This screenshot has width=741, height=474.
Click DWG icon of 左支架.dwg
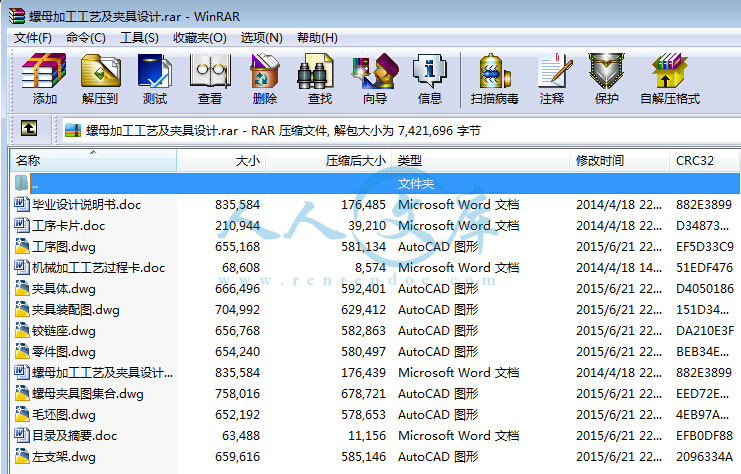pyautogui.click(x=22, y=456)
